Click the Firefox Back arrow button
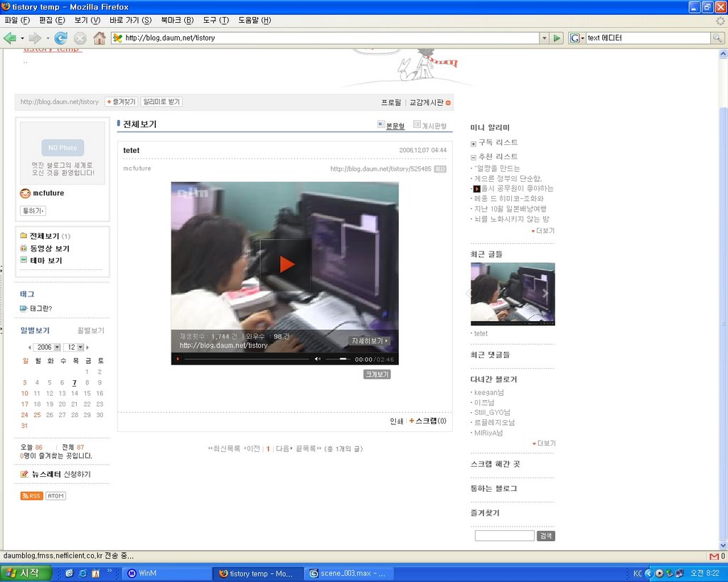This screenshot has height=582, width=728. point(9,38)
